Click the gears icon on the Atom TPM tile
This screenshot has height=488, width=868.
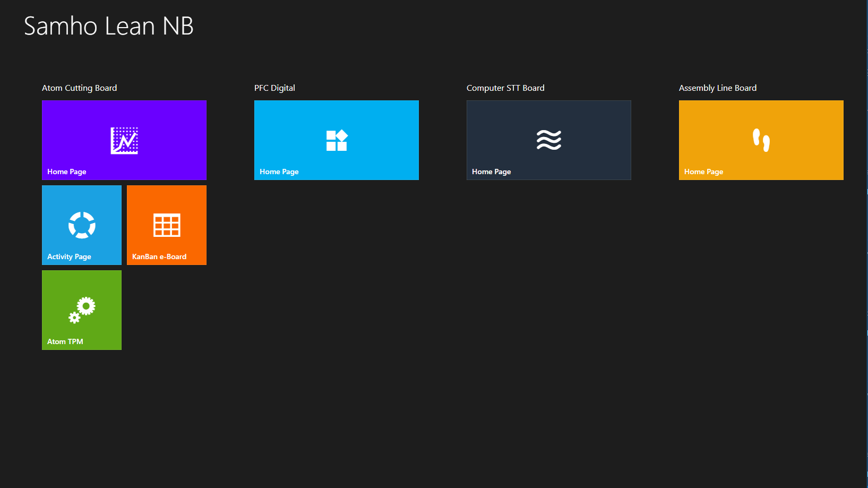82,310
